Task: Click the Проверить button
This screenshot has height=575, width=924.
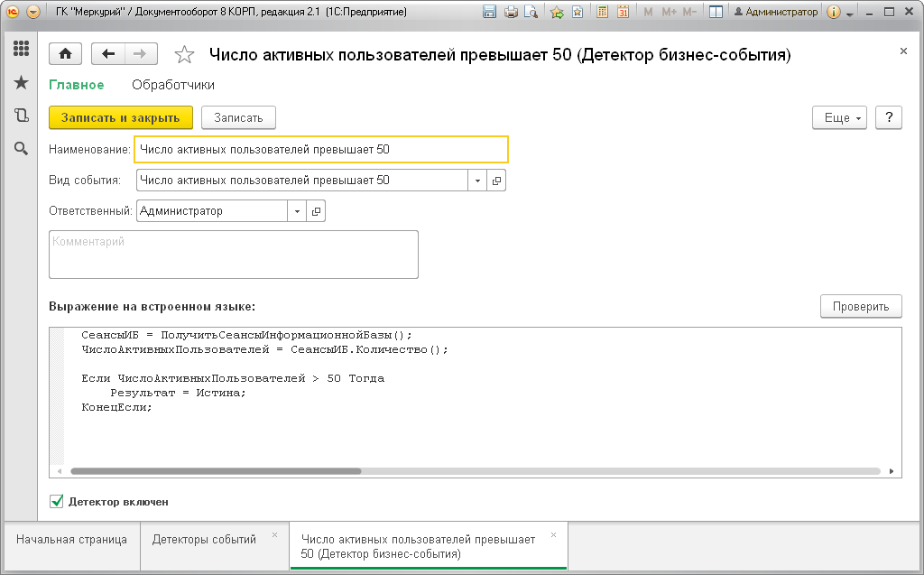Action: (x=861, y=307)
